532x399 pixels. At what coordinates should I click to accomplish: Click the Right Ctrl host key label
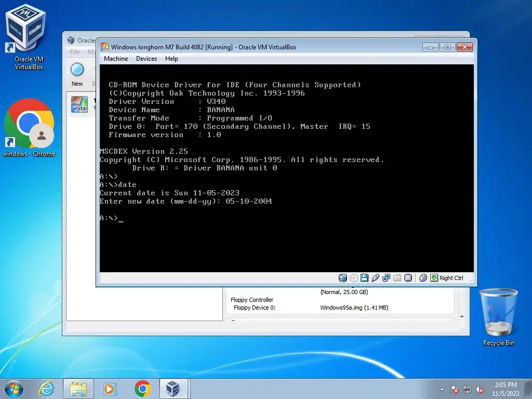[x=451, y=278]
